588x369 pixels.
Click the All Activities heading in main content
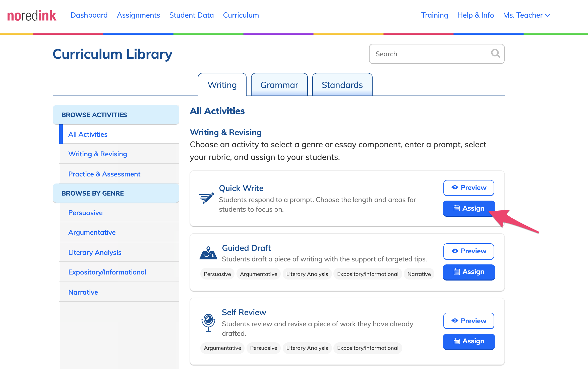(217, 111)
